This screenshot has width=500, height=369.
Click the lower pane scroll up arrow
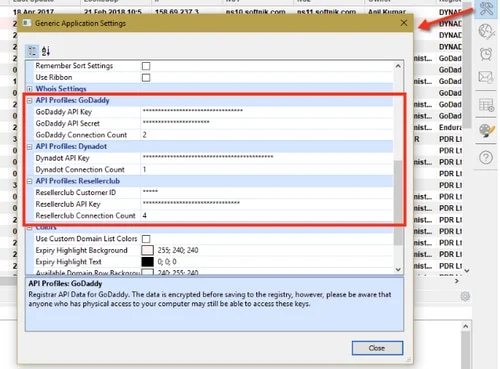point(466,326)
